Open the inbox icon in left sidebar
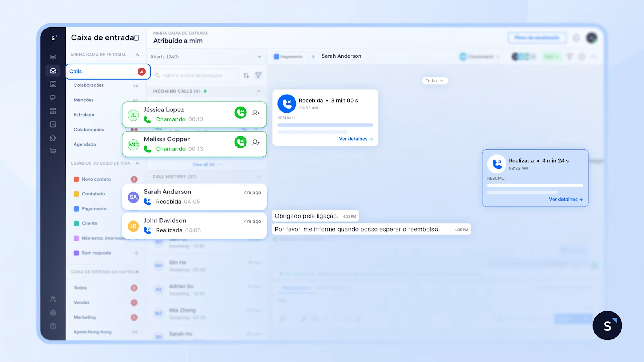644x362 pixels. tap(53, 71)
